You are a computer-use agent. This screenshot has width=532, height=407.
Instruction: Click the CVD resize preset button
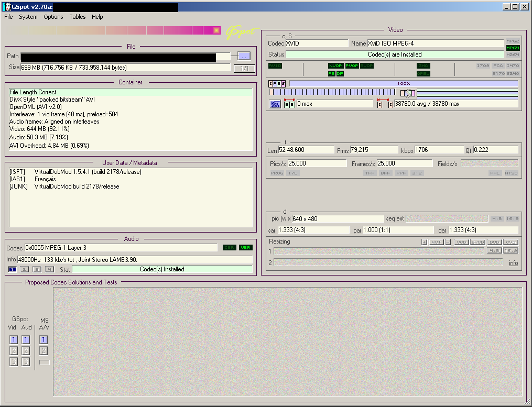pyautogui.click(x=511, y=242)
